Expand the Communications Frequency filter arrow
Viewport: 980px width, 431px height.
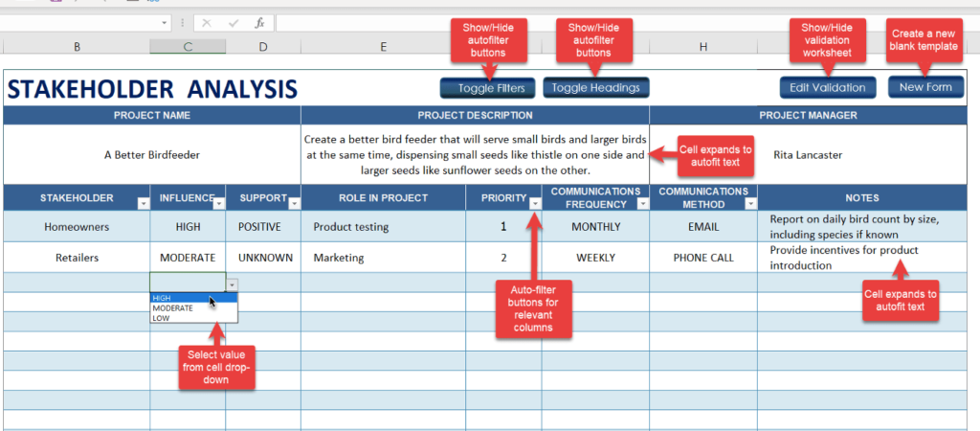pyautogui.click(x=642, y=203)
